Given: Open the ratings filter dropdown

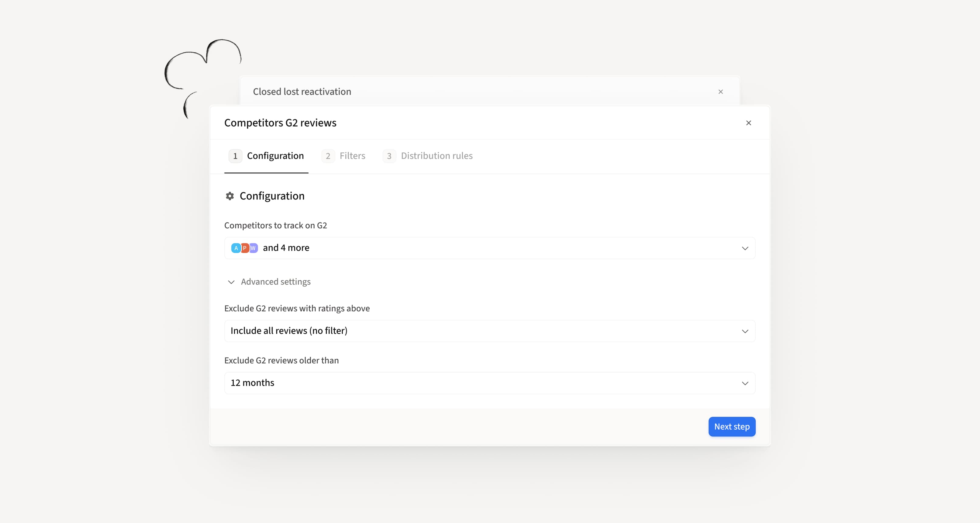Looking at the screenshot, I should [x=744, y=331].
